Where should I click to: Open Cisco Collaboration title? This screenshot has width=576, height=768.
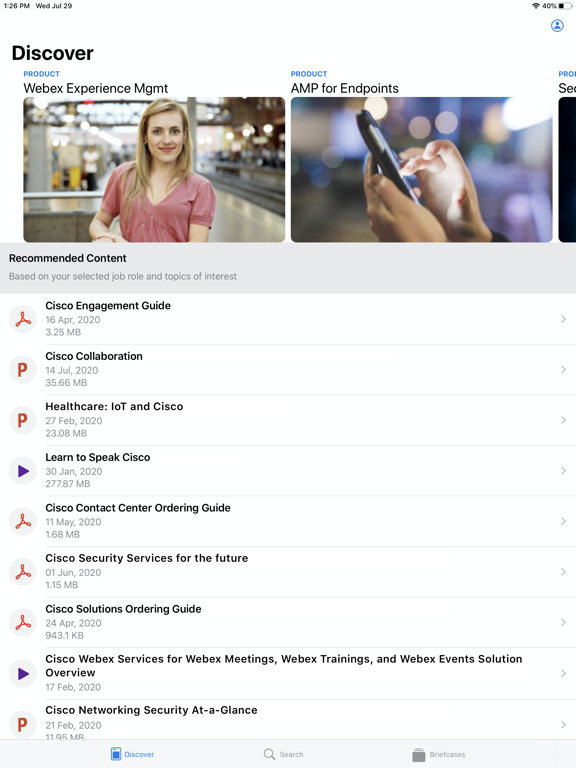click(x=94, y=356)
